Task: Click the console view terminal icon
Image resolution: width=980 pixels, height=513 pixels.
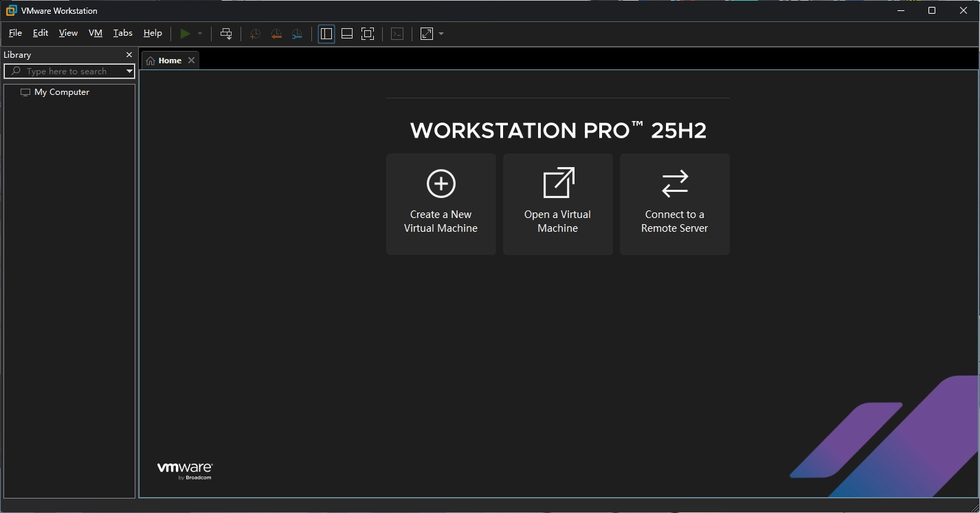Action: 397,34
